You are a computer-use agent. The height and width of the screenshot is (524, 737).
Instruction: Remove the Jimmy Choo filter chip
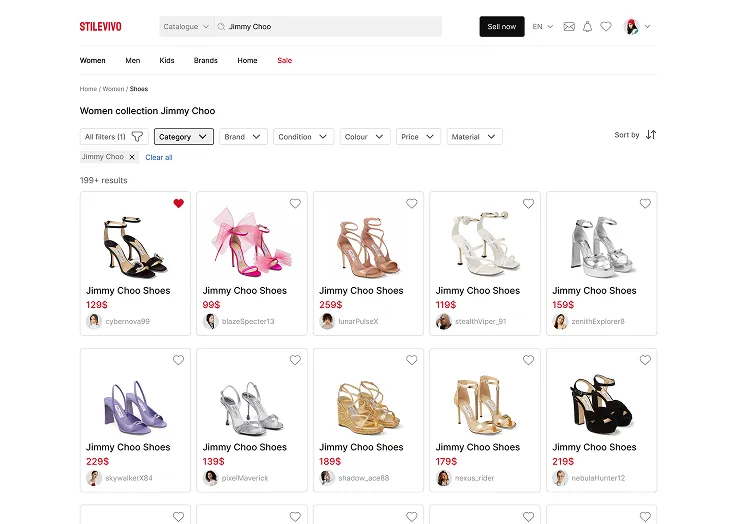pyautogui.click(x=132, y=157)
